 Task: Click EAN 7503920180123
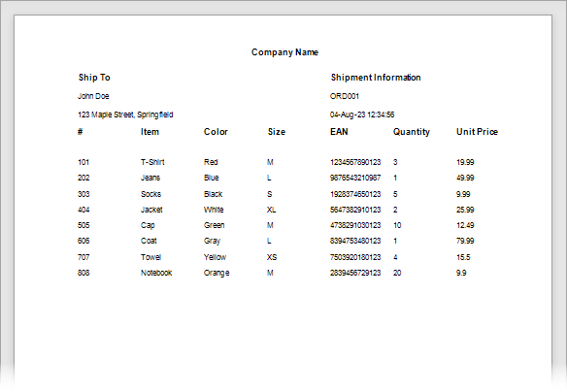355,257
